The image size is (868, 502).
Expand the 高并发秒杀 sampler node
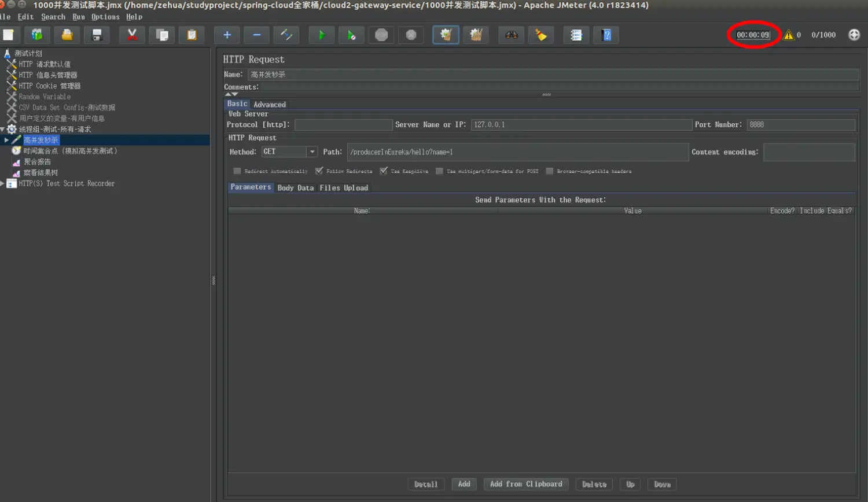[6, 140]
